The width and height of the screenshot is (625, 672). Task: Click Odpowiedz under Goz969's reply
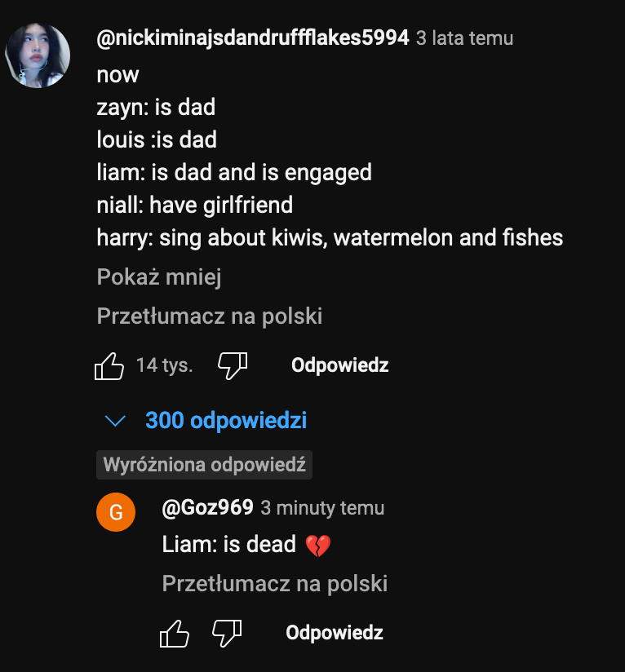click(x=335, y=633)
